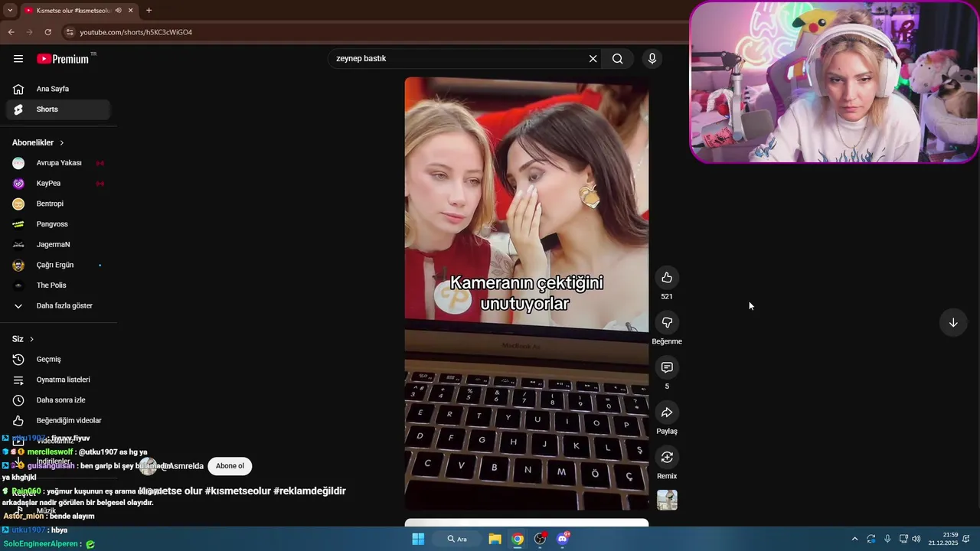
Task: Open Oynatma listeleri
Action: tap(58, 380)
